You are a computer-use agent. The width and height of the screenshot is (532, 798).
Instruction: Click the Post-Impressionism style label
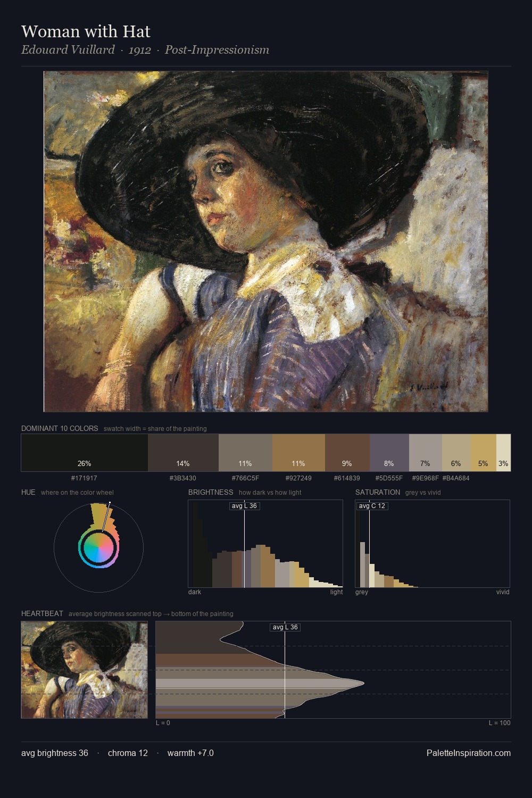[217, 50]
